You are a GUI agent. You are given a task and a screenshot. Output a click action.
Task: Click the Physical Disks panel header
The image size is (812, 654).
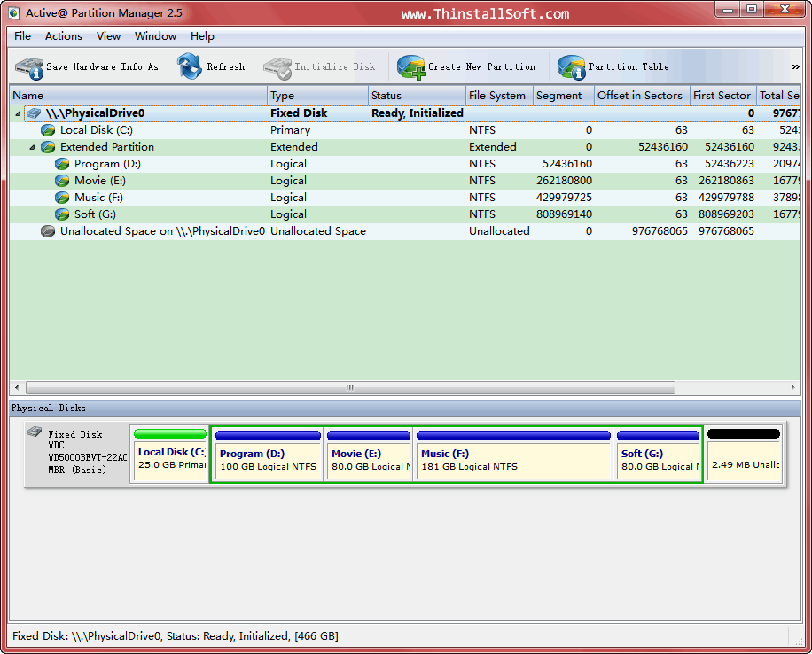405,408
